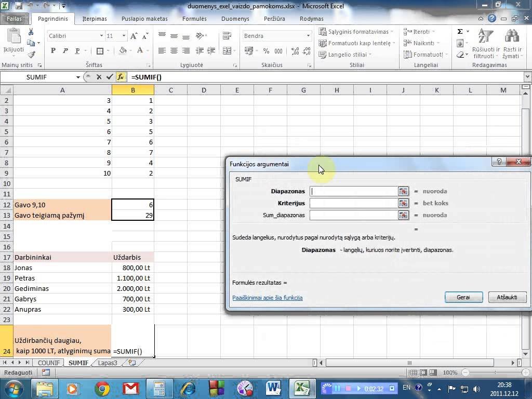Viewport: 532px width, 399px height.
Task: Click range selector icon for Kriterijus
Action: tap(403, 203)
